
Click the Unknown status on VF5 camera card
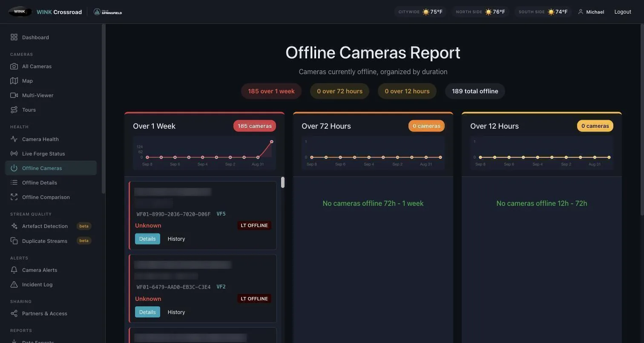click(148, 226)
